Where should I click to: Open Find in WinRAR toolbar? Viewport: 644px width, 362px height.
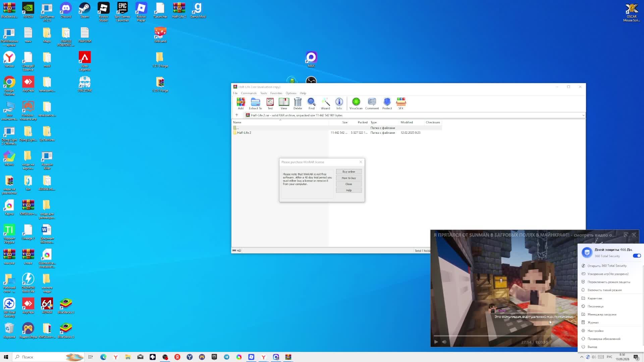pos(311,104)
